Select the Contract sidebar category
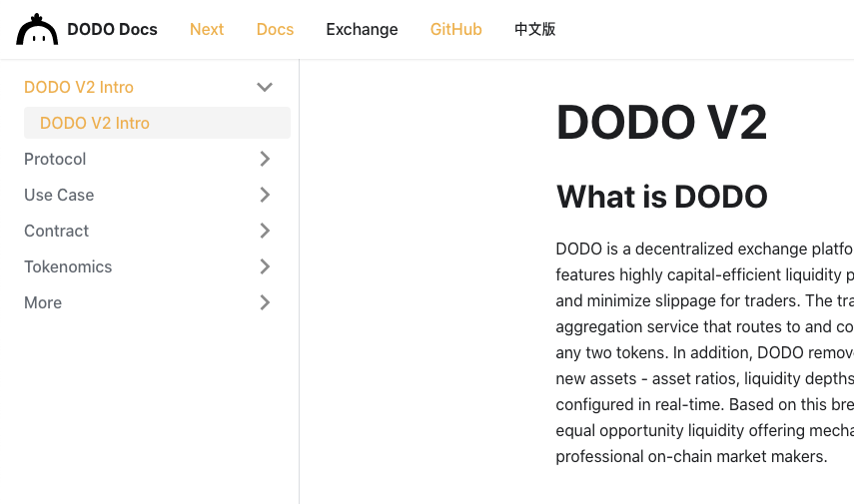This screenshot has width=854, height=504. click(x=56, y=231)
